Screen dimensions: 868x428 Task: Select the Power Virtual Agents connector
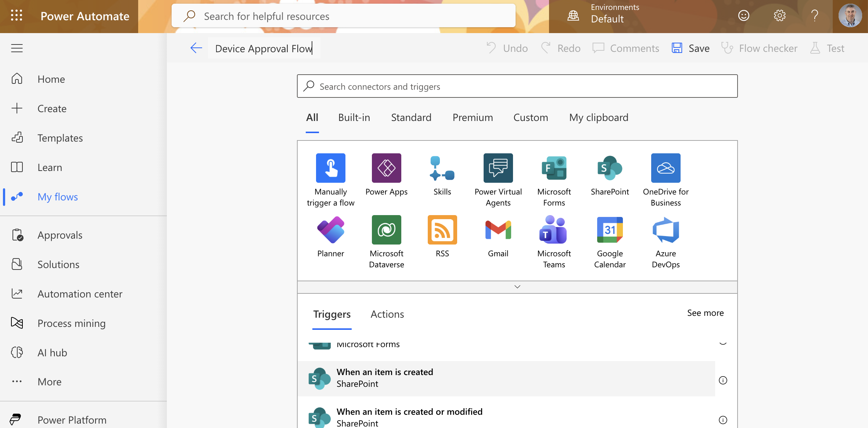498,168
